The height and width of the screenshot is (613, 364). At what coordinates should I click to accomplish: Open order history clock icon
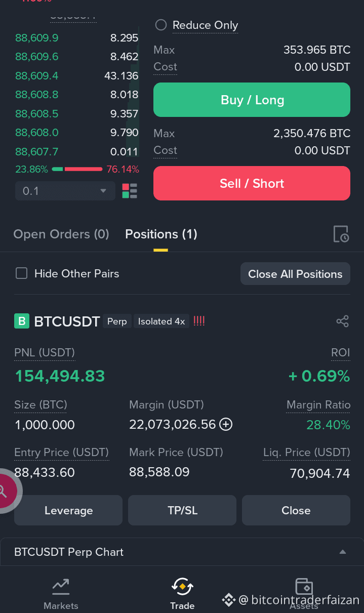point(341,234)
